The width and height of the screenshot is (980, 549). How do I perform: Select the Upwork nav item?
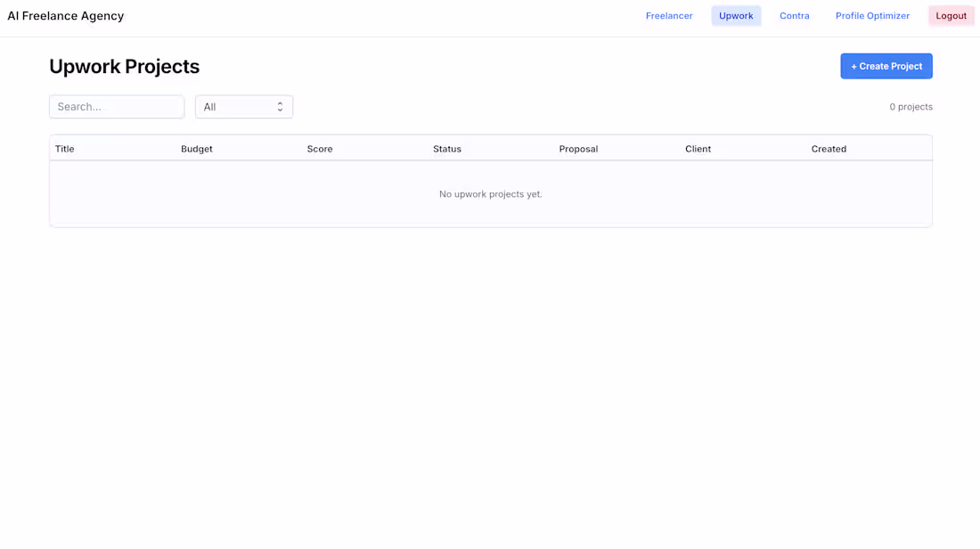(736, 15)
